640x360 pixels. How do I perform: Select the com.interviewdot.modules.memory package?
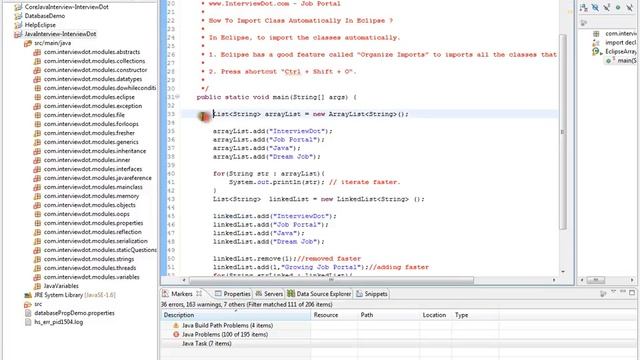91,196
